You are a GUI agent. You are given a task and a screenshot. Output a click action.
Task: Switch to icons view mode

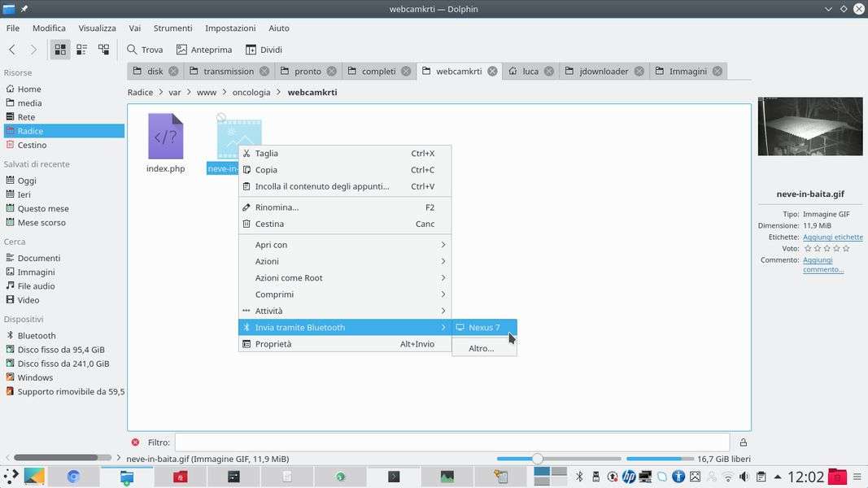click(60, 50)
